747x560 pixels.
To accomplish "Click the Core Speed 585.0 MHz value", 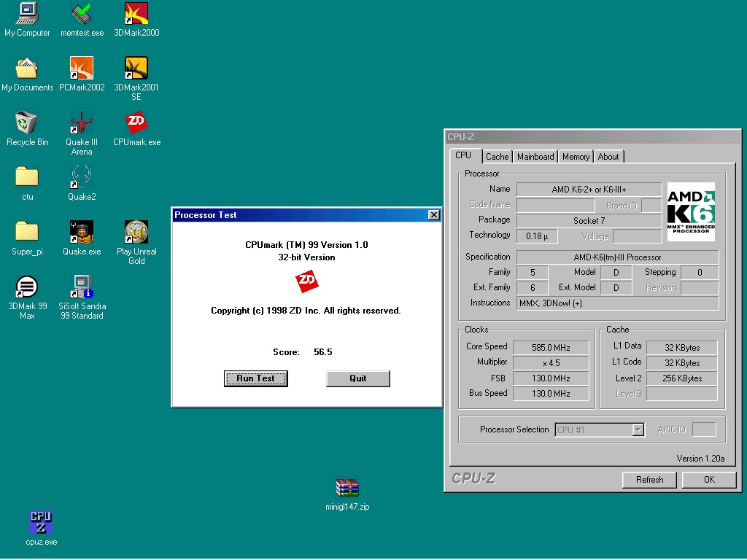I will [x=551, y=348].
